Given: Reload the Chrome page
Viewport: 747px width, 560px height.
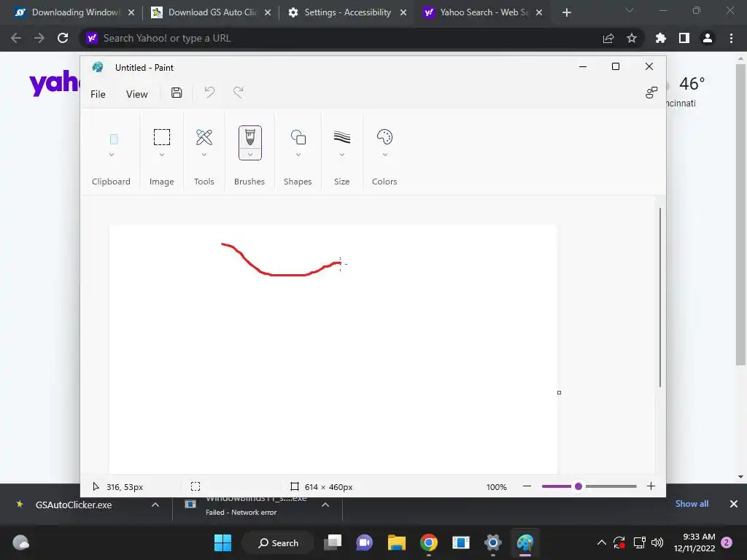Looking at the screenshot, I should click(63, 38).
